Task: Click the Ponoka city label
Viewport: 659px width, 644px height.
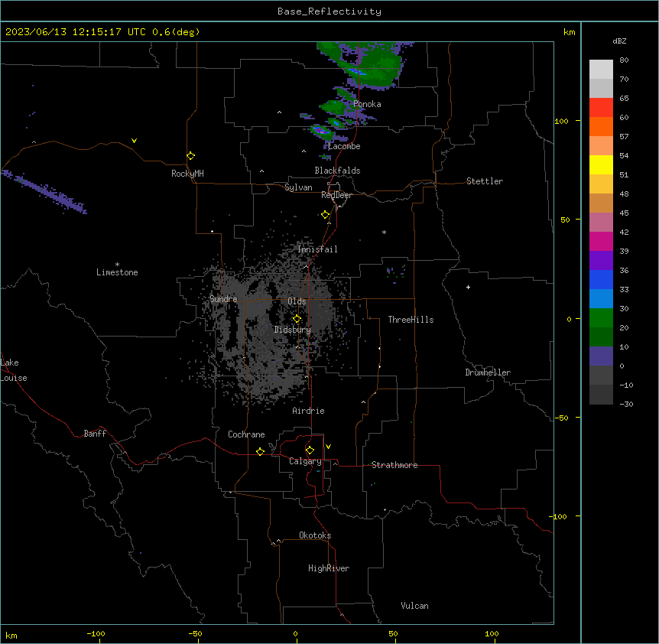Action: tap(367, 104)
